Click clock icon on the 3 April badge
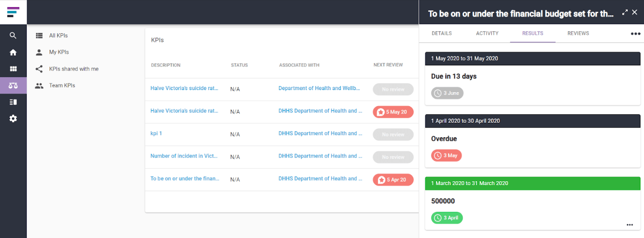Screen dimensions: 644x238 coord(438,218)
